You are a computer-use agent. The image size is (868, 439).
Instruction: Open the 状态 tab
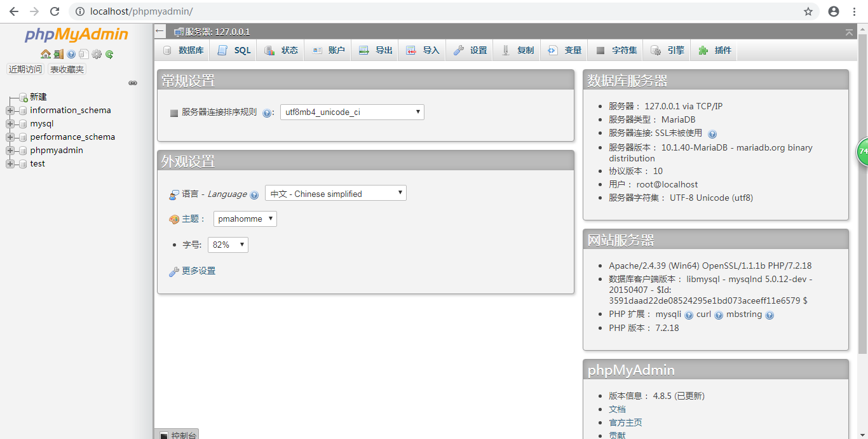click(x=281, y=50)
